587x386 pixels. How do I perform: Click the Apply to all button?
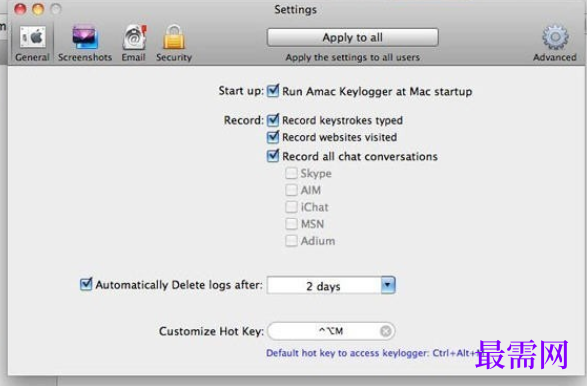click(x=353, y=37)
